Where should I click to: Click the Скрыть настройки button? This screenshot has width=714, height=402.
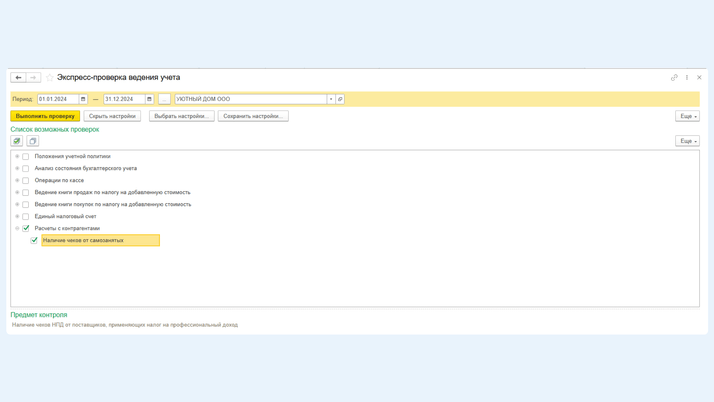(112, 116)
